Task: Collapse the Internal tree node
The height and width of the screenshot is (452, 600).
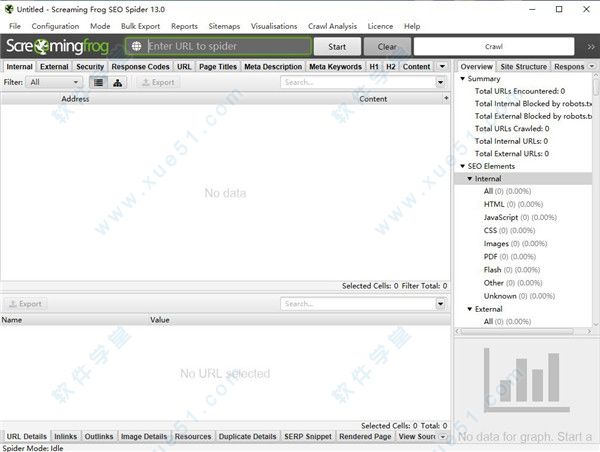Action: pyautogui.click(x=470, y=179)
